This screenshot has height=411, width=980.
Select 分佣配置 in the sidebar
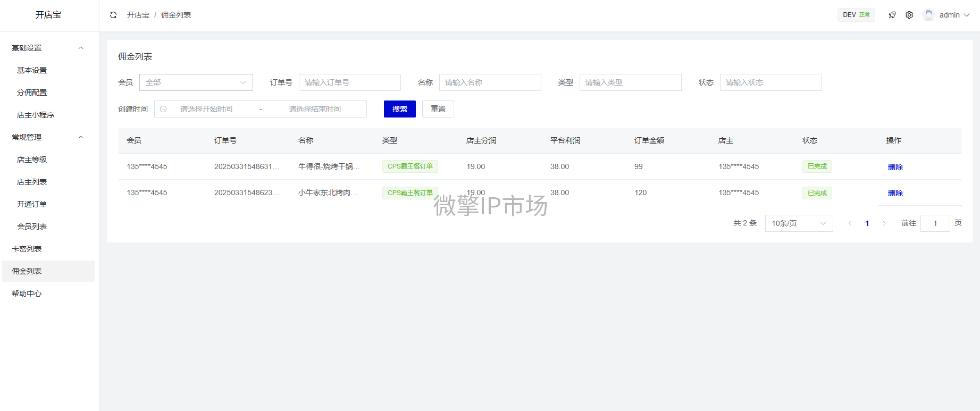32,93
